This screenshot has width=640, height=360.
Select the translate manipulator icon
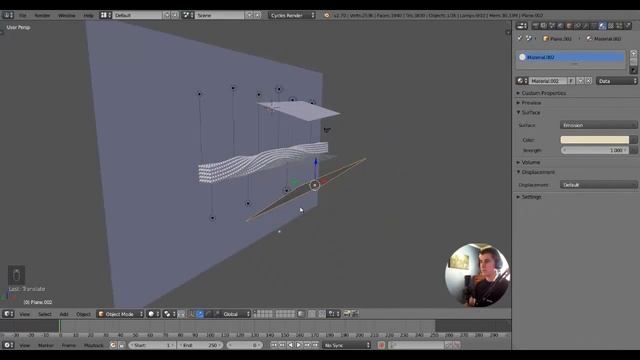click(200, 314)
